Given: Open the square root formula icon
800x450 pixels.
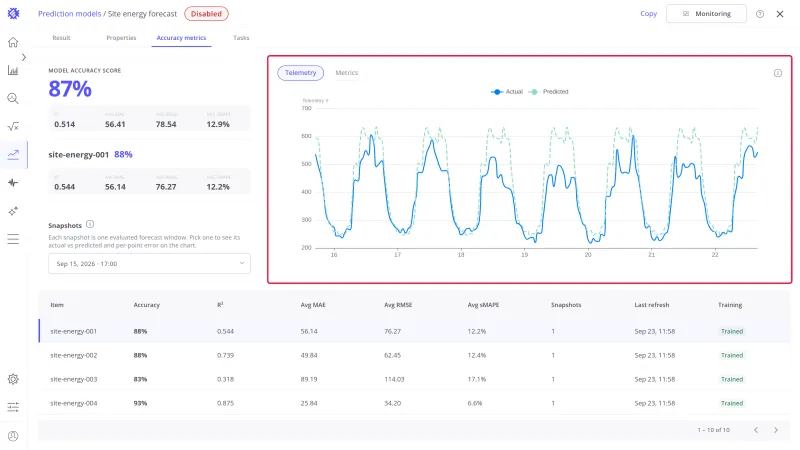Looking at the screenshot, I should click(x=13, y=127).
